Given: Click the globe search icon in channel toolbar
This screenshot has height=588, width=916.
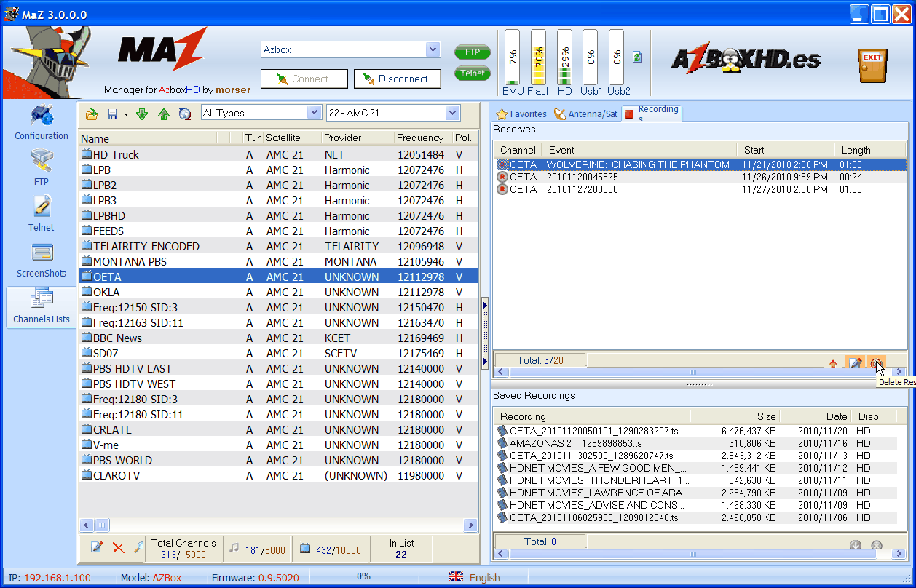Looking at the screenshot, I should pyautogui.click(x=185, y=114).
